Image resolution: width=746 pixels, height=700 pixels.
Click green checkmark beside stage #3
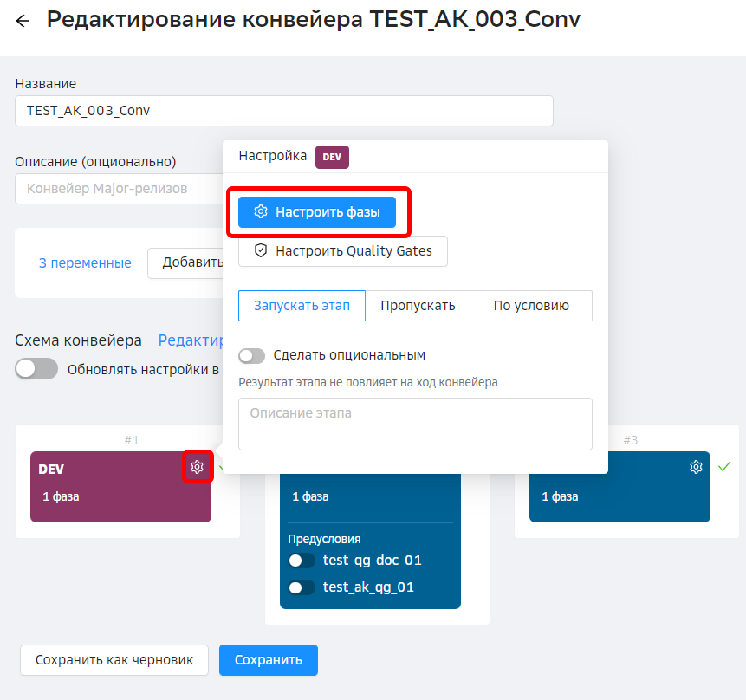724,467
